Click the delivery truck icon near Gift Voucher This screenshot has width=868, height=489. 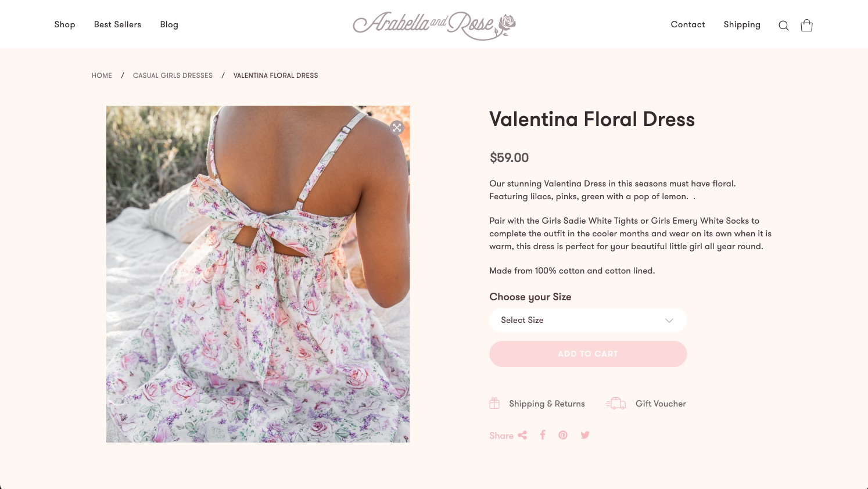tap(615, 404)
